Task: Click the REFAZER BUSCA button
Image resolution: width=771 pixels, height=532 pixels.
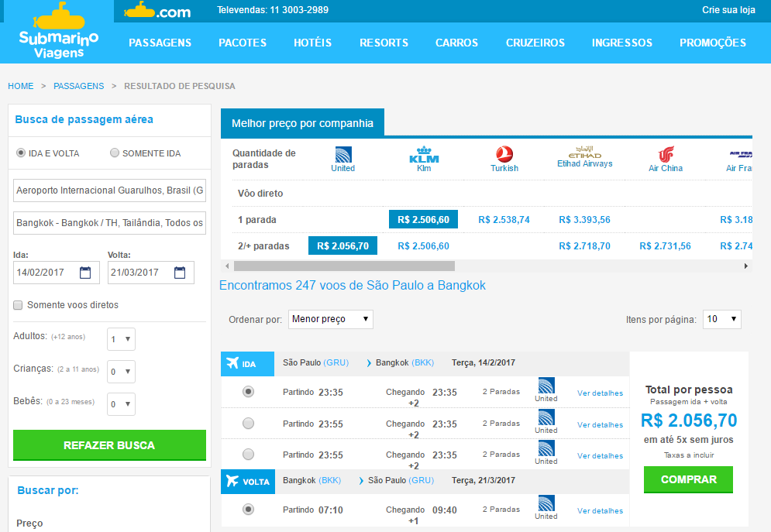Action: 109,445
